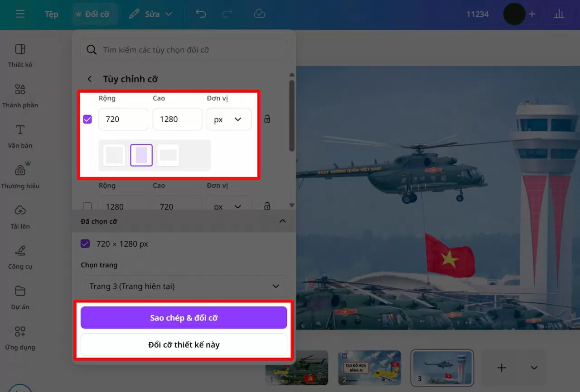580x392 pixels.
Task: Open the Chọn trang page dropdown
Action: coord(184,286)
